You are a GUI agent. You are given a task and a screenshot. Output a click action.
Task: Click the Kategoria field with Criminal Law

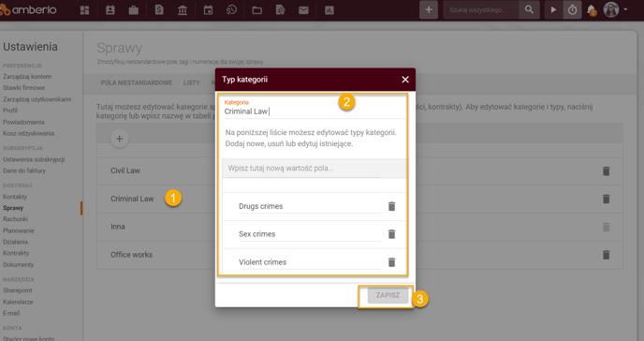(315, 111)
